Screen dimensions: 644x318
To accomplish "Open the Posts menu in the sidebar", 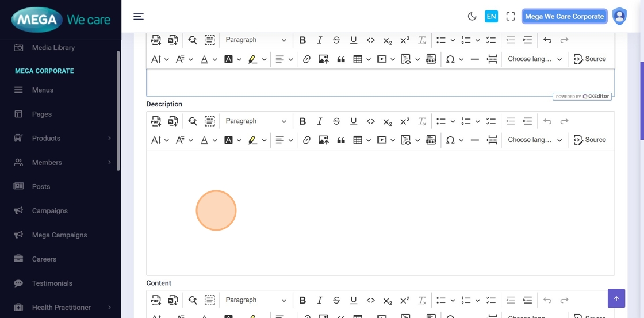I will [41, 187].
